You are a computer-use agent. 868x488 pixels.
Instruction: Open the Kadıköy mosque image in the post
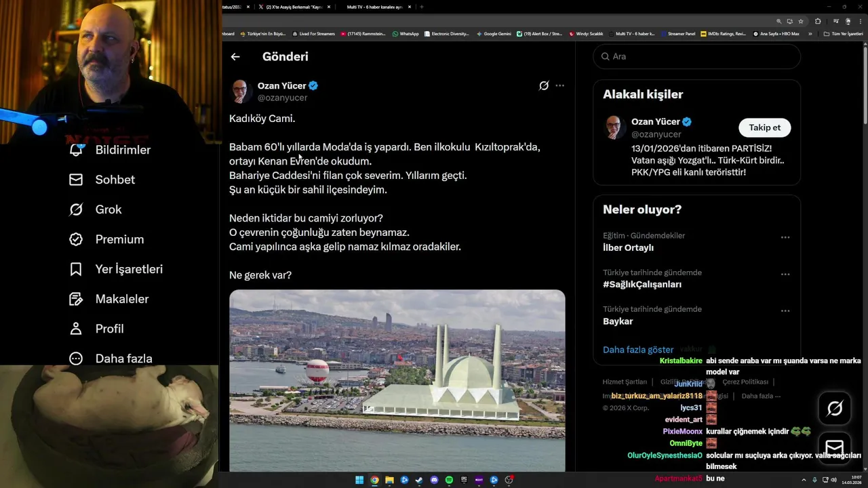click(x=397, y=380)
